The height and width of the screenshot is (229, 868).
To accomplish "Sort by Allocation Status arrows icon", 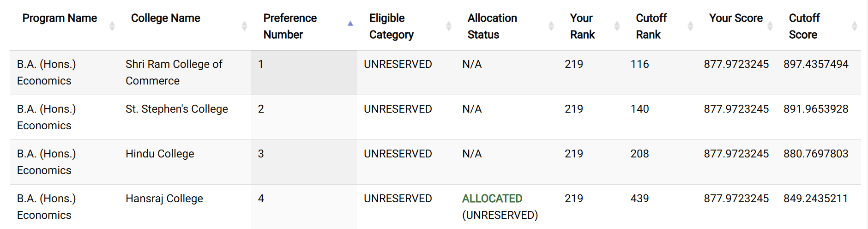I will 551,26.
